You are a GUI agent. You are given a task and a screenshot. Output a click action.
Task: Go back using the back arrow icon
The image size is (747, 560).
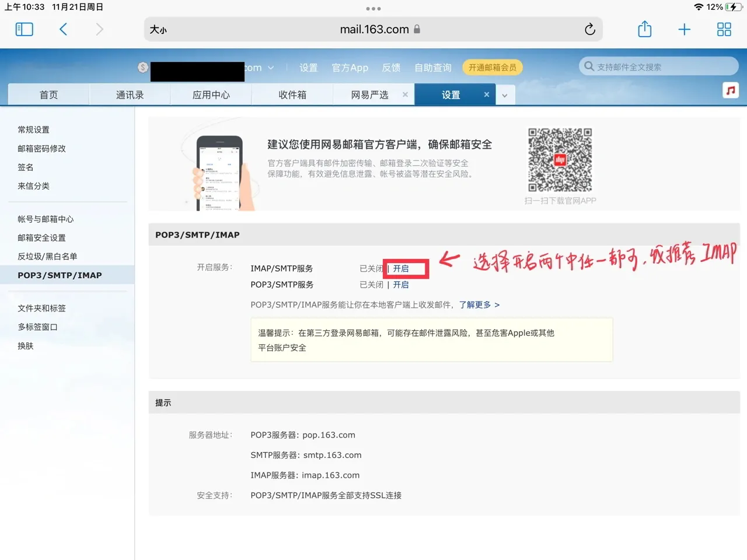pyautogui.click(x=64, y=29)
